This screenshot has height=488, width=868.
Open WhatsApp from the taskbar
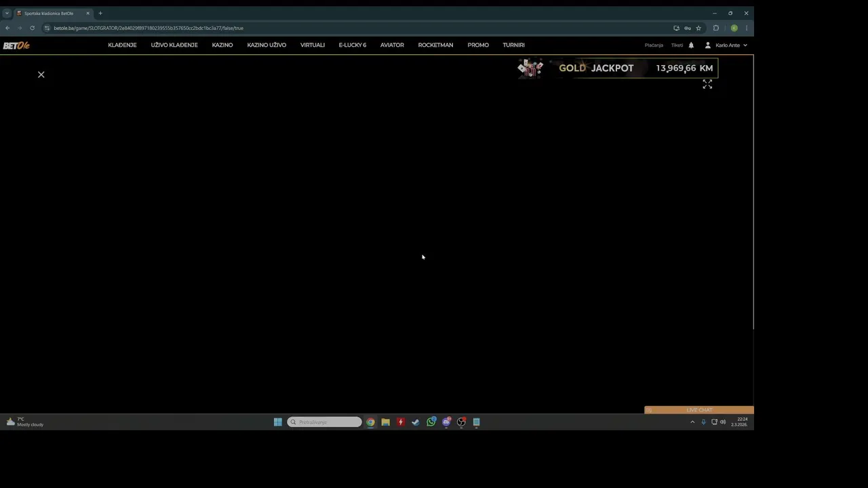tap(431, 422)
